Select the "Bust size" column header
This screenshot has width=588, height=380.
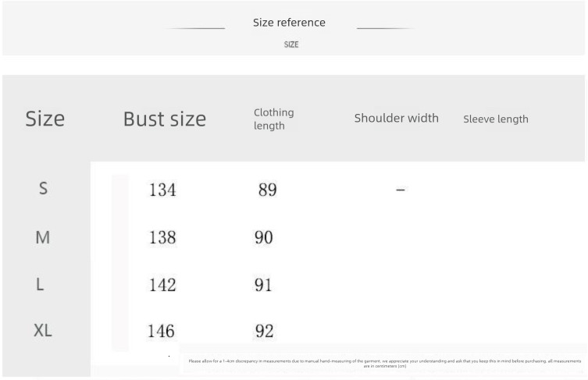165,119
